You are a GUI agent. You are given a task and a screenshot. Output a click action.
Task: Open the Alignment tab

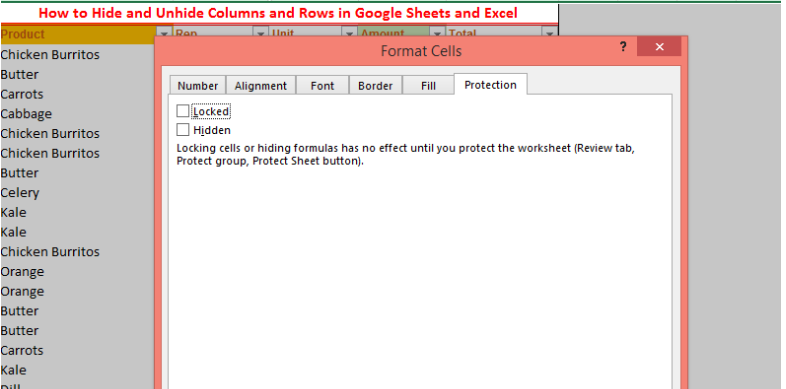click(261, 86)
